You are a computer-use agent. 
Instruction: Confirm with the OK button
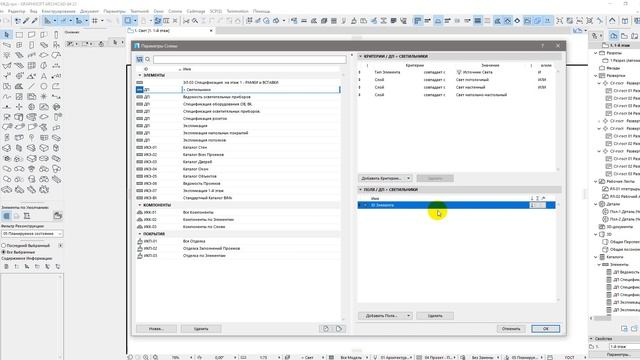(x=546, y=329)
